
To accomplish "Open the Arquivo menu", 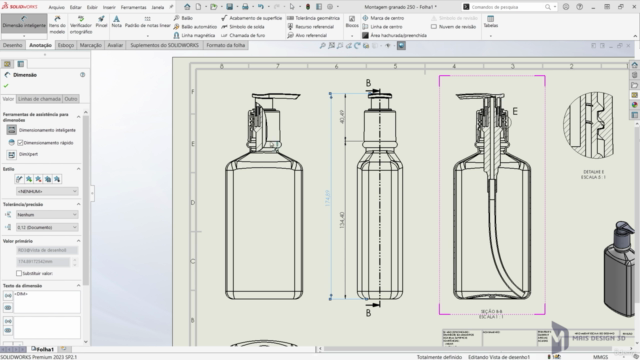I will point(56,7).
